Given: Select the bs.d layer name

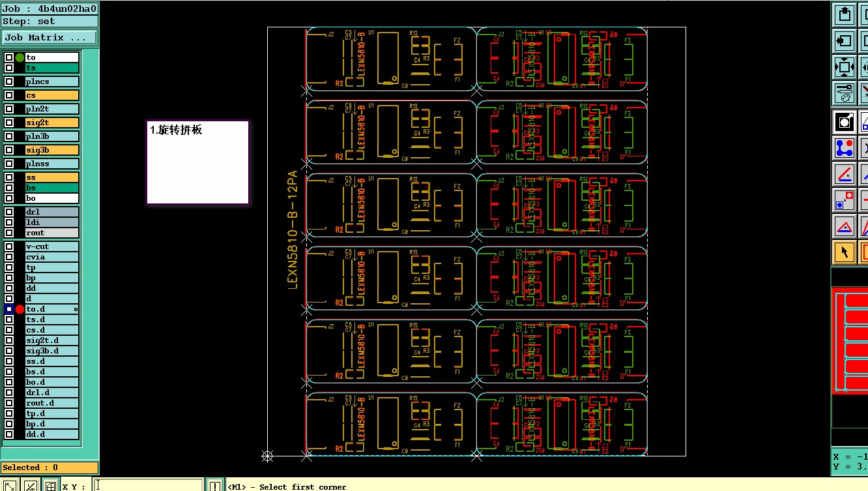Looking at the screenshot, I should [x=52, y=372].
